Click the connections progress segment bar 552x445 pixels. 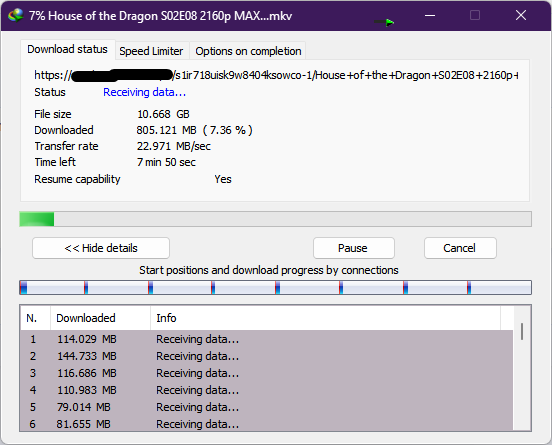pyautogui.click(x=275, y=288)
